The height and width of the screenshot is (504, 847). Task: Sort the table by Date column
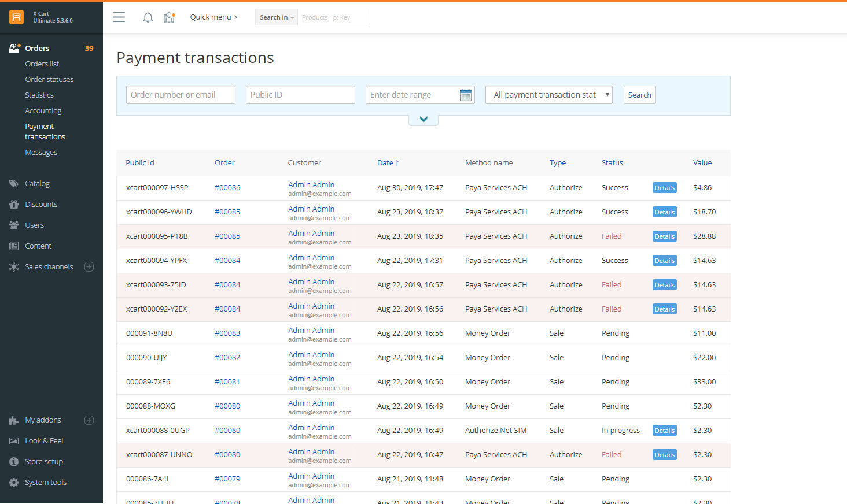click(388, 163)
